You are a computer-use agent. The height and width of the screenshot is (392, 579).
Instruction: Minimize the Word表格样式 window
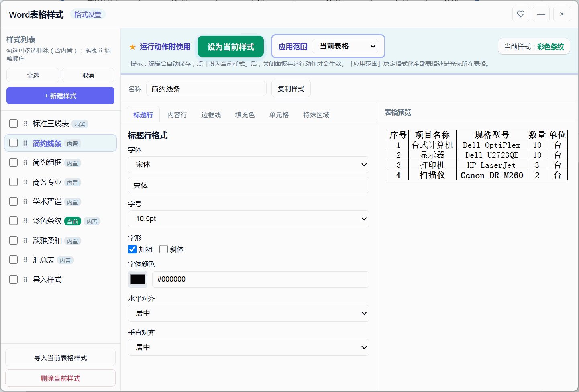coord(541,14)
